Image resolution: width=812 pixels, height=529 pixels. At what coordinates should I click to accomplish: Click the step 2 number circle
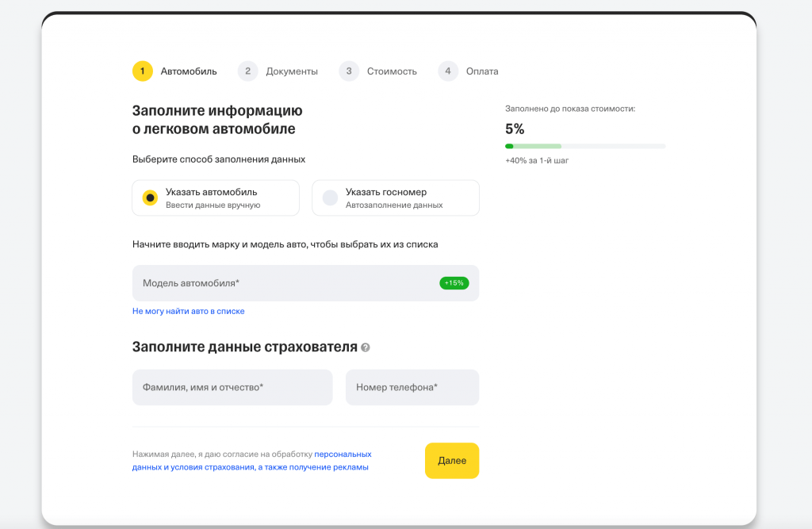[x=248, y=71]
